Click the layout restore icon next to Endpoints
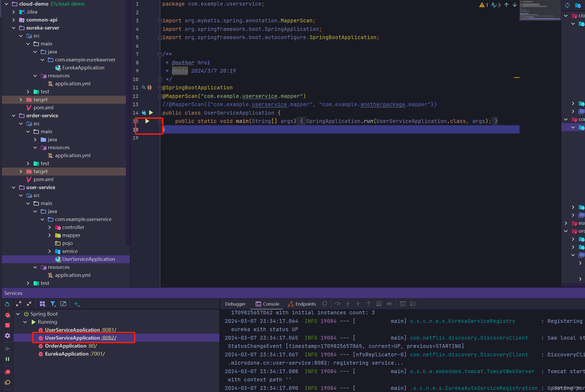The height and width of the screenshot is (392, 585). click(x=324, y=304)
